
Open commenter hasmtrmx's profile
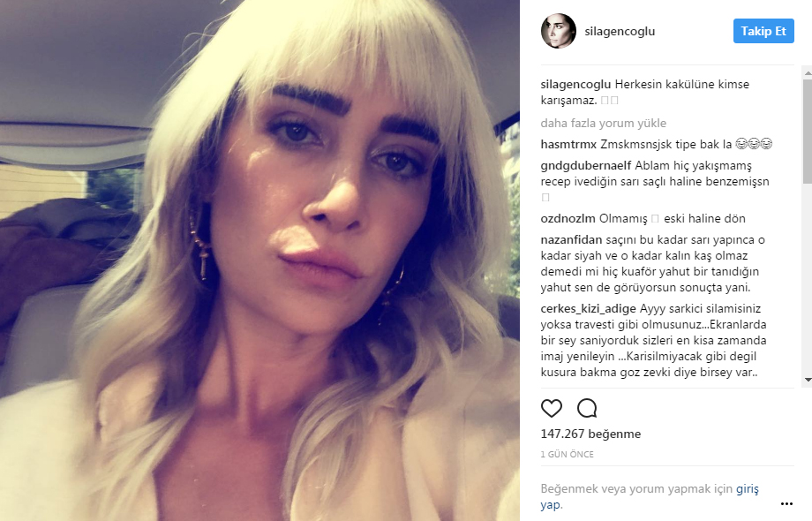(x=568, y=144)
